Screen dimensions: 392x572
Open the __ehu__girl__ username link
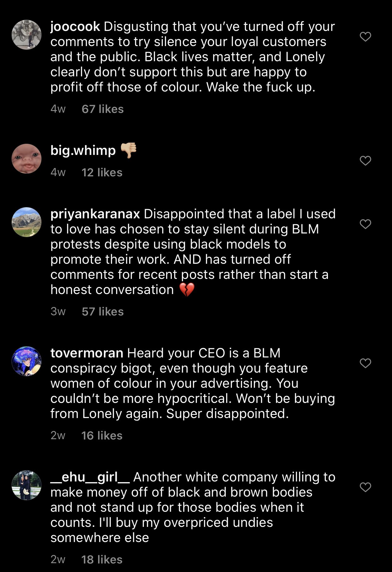click(x=90, y=477)
